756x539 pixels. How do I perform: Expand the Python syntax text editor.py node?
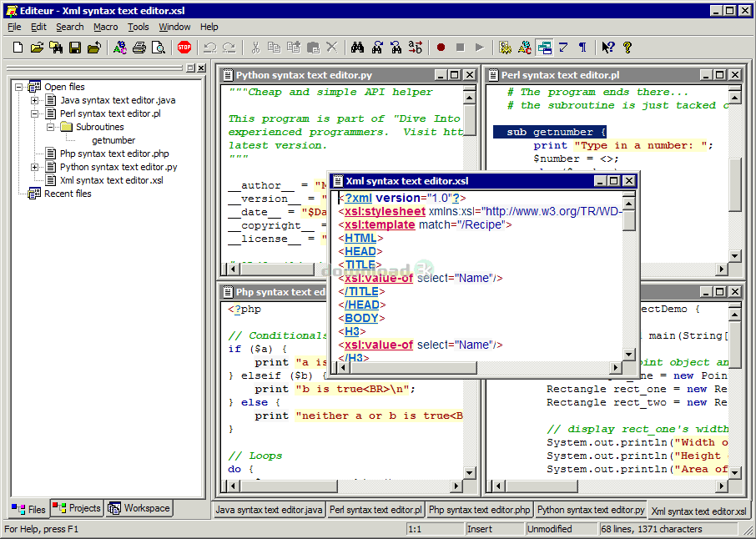[35, 167]
